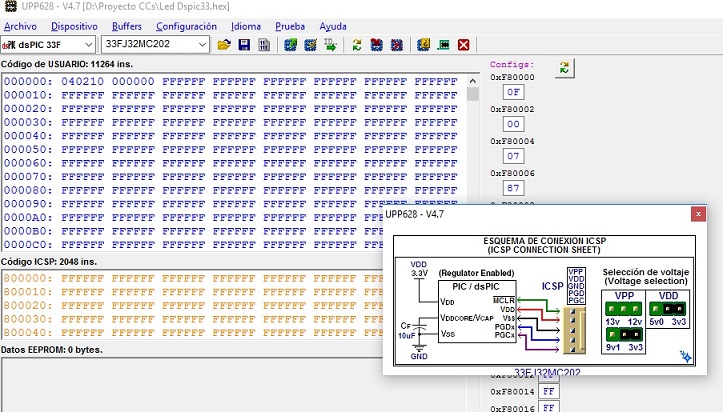Click the 0xF80000 config value field
Screen dimensions: 723x412
point(513,92)
